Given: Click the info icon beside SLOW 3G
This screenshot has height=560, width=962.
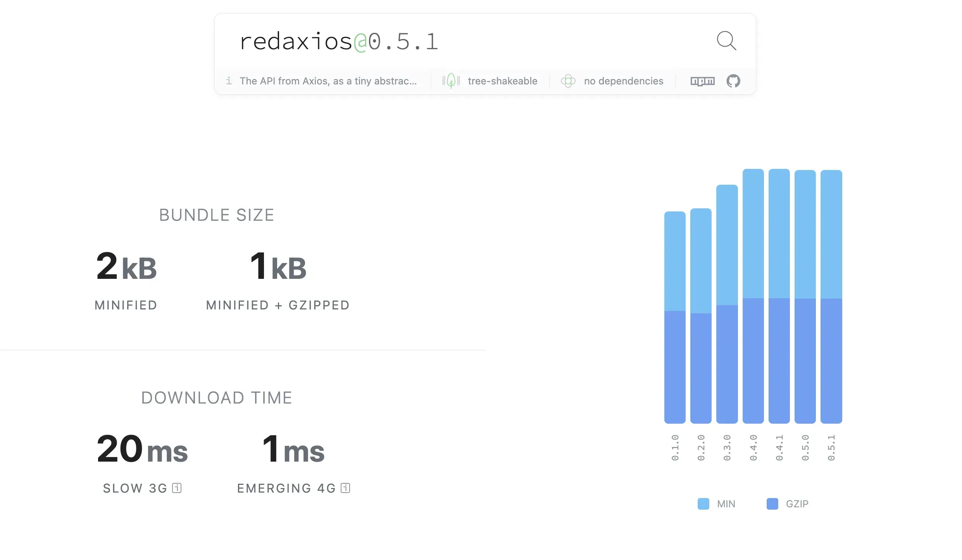Looking at the screenshot, I should pyautogui.click(x=176, y=488).
